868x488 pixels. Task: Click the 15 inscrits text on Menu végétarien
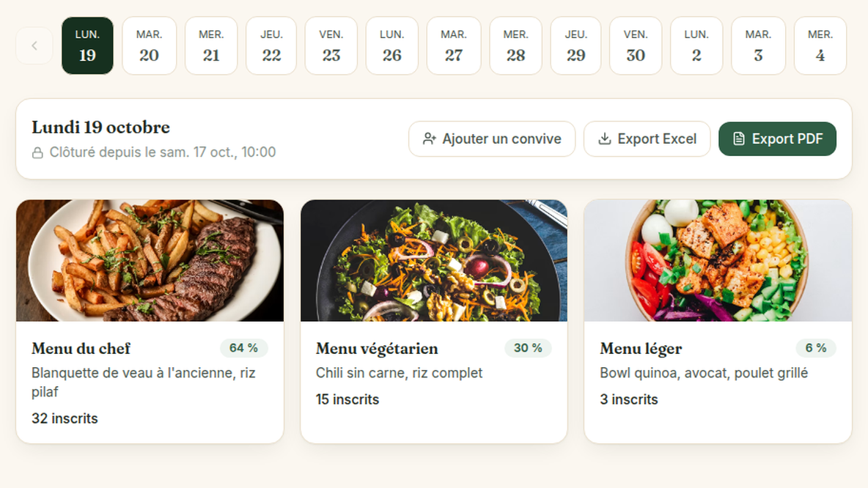tap(347, 399)
